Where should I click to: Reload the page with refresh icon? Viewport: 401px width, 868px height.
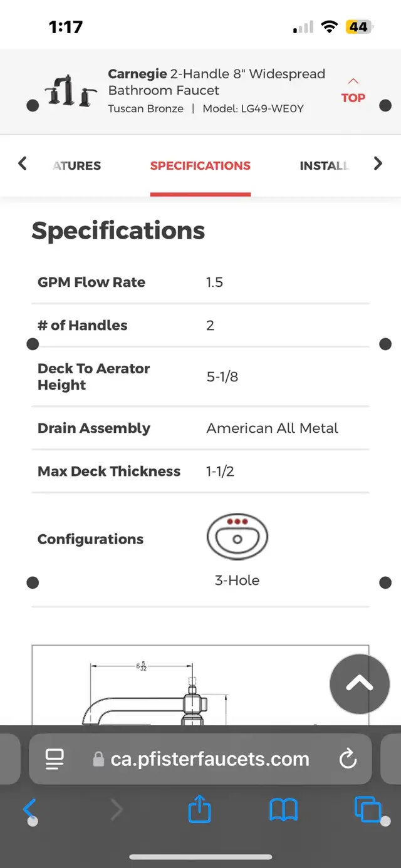tap(348, 759)
